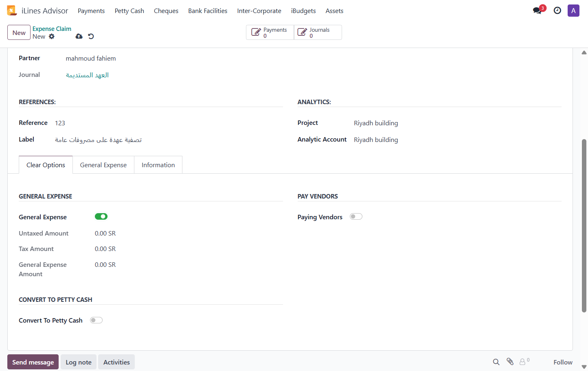Edit the Project field Riyadh building

pyautogui.click(x=376, y=123)
